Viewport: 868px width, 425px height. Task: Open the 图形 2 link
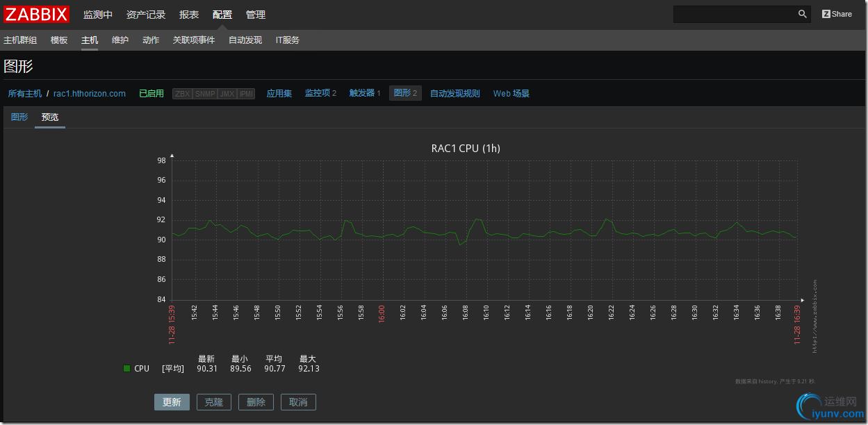[x=405, y=93]
